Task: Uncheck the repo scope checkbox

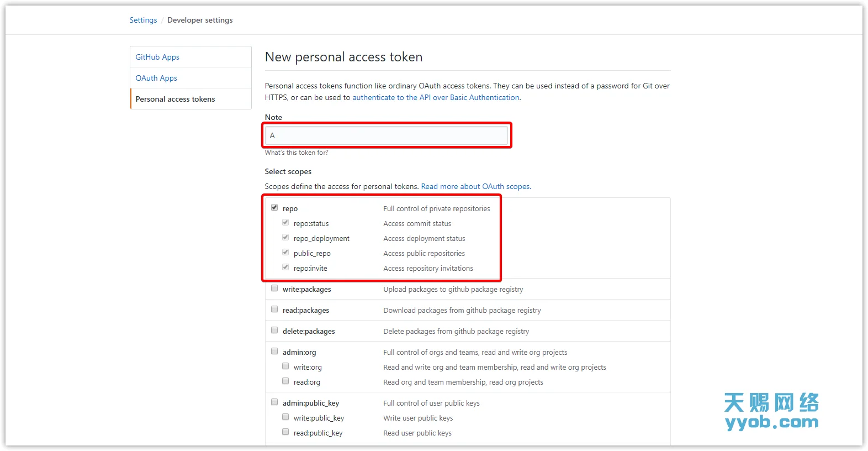Action: [274, 207]
